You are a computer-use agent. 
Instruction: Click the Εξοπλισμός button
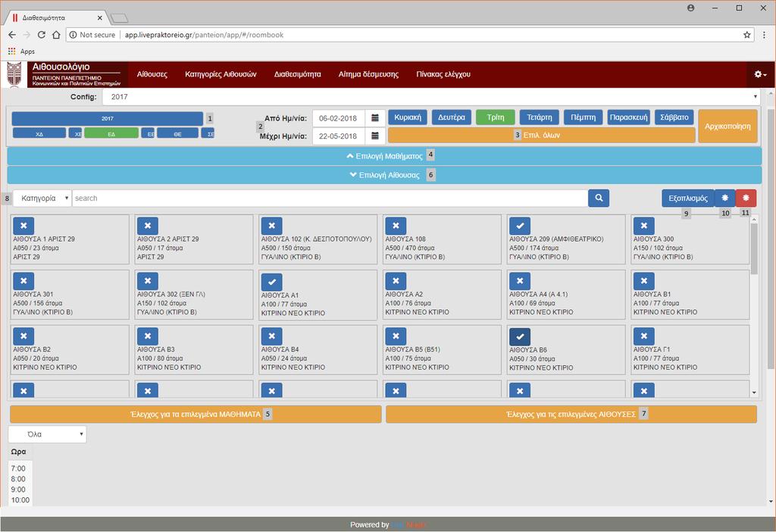click(x=688, y=198)
